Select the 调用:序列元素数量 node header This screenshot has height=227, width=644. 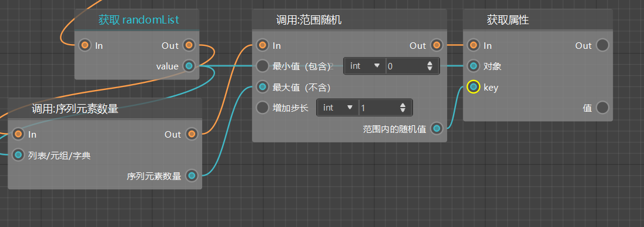click(x=105, y=109)
